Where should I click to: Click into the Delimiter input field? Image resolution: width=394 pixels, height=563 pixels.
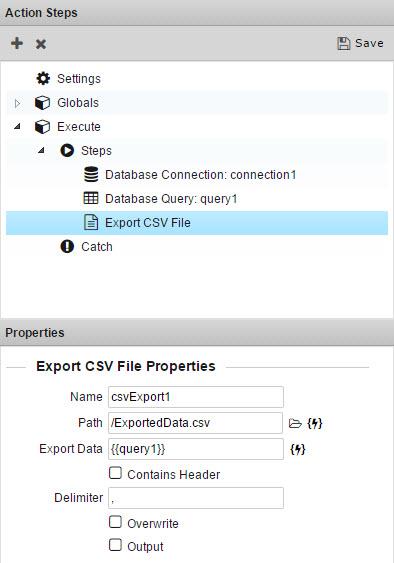pyautogui.click(x=196, y=498)
